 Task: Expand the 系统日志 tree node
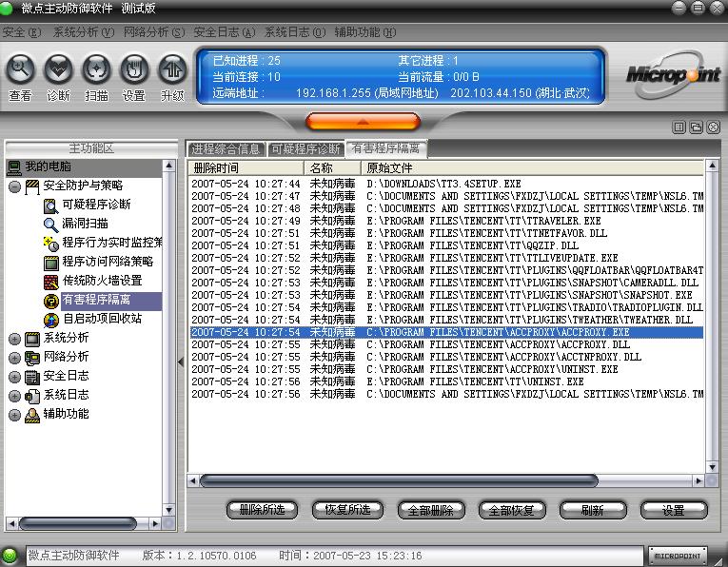15,397
